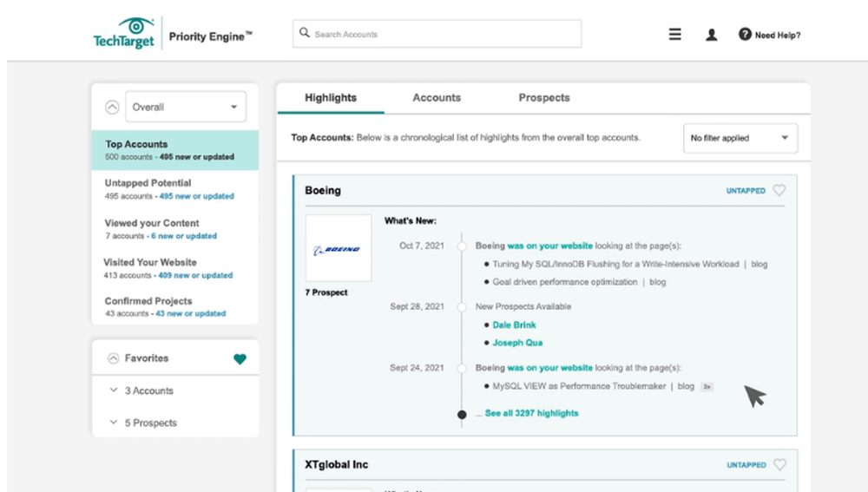Viewport: 868px width, 492px height.
Task: Open the user profile icon
Action: [x=712, y=35]
